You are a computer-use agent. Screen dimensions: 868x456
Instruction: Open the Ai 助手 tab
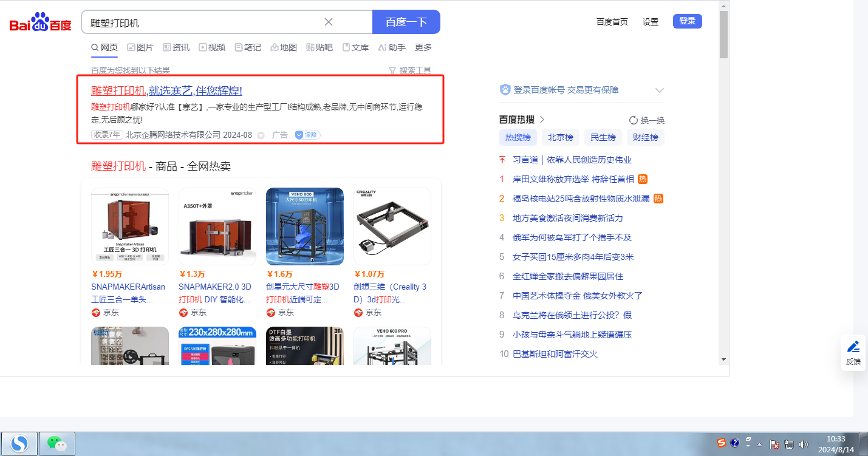392,47
